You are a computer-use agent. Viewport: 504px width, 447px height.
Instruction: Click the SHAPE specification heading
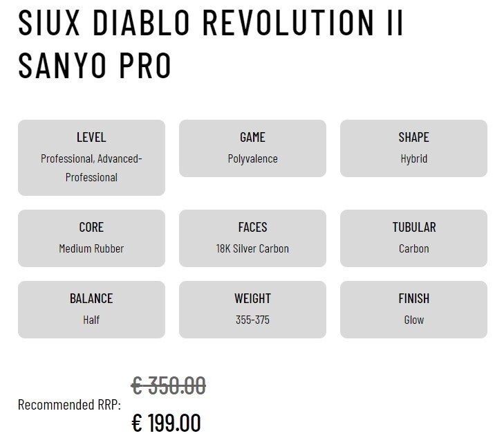pyautogui.click(x=413, y=137)
